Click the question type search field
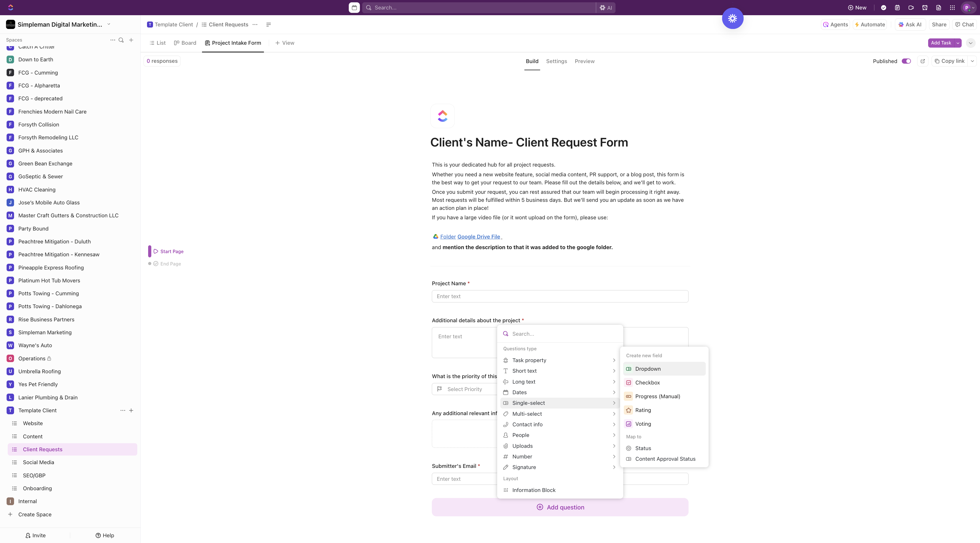This screenshot has width=980, height=543. point(560,334)
